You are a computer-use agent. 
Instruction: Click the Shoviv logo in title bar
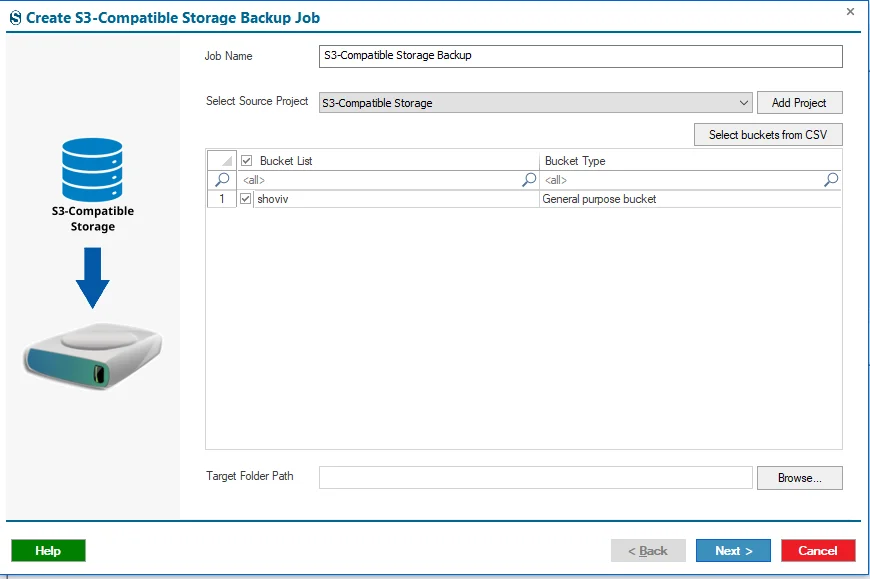(x=16, y=18)
